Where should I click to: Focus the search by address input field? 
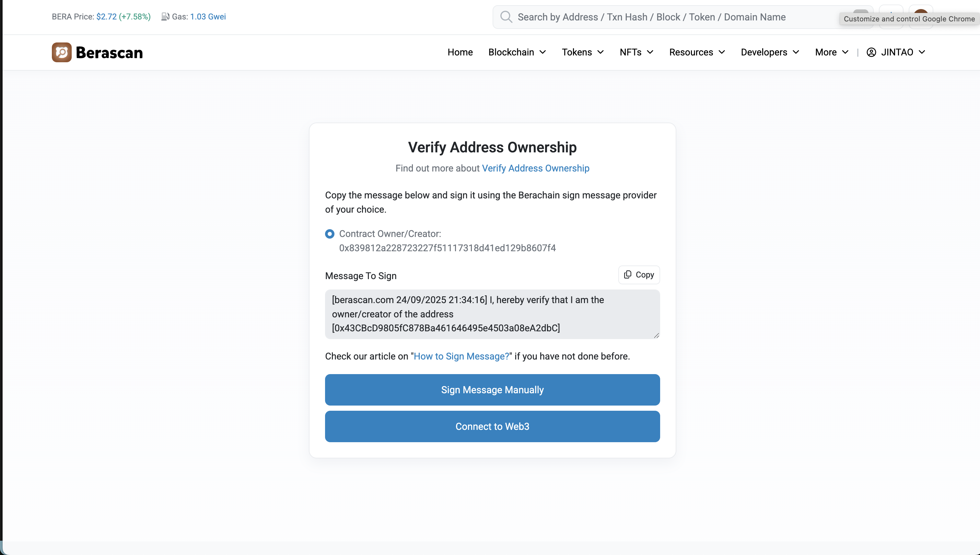[x=682, y=17]
